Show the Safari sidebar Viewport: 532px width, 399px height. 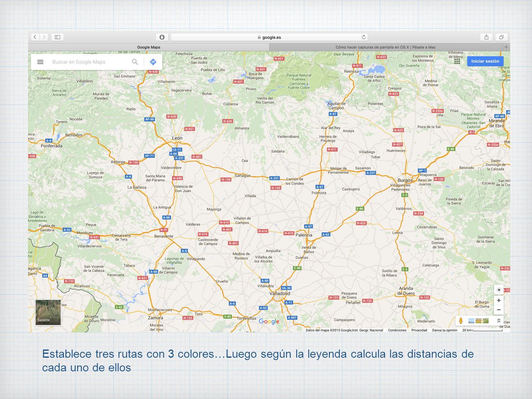pyautogui.click(x=57, y=37)
